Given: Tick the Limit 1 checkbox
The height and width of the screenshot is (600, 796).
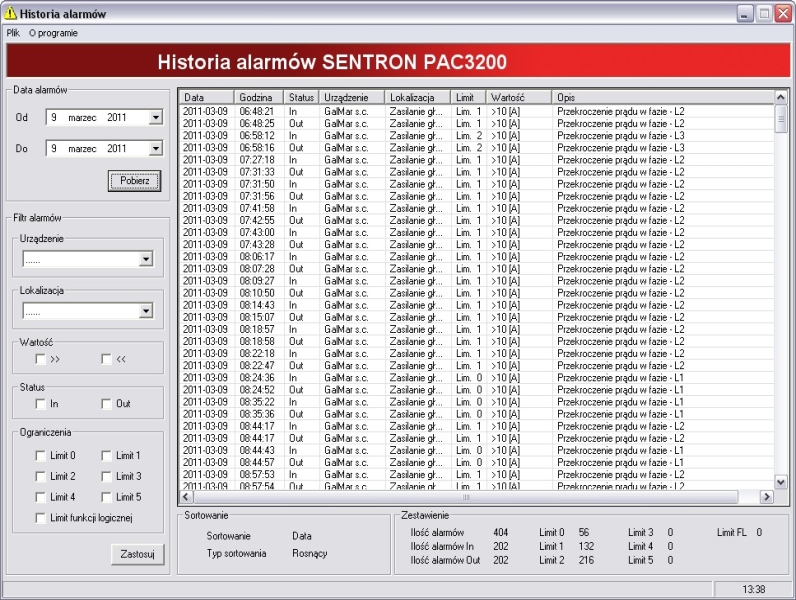Looking at the screenshot, I should tap(106, 455).
